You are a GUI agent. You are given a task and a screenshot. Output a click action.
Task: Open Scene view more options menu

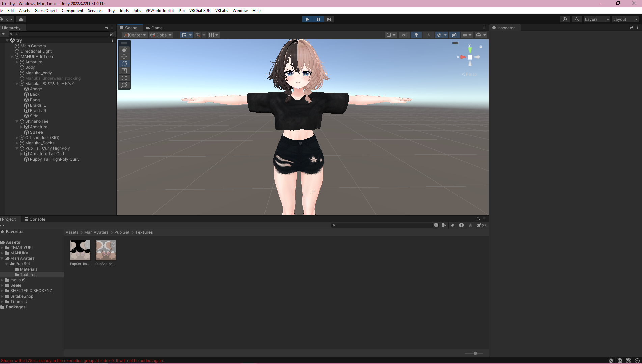point(484,28)
